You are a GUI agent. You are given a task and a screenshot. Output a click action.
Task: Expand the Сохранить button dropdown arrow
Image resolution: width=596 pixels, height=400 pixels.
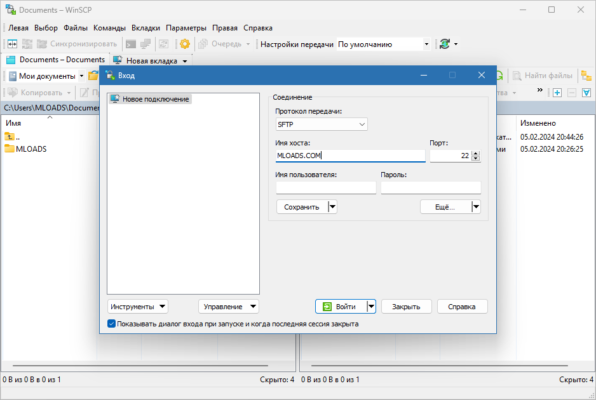(x=332, y=207)
